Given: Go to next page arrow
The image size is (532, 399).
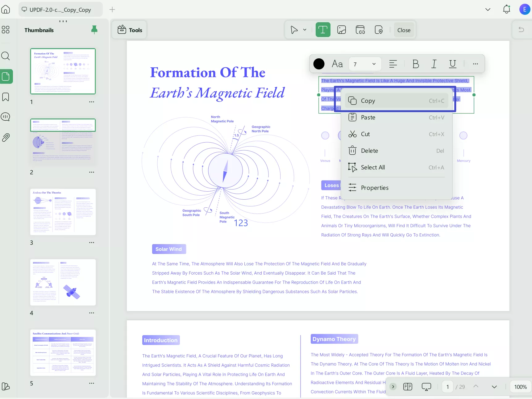Looking at the screenshot, I should pyautogui.click(x=494, y=387).
